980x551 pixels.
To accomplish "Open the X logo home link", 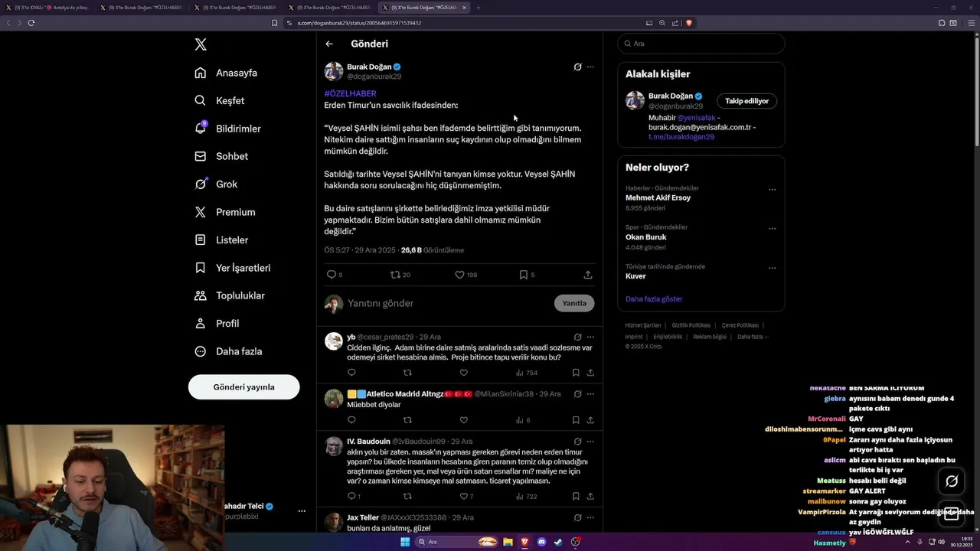I will (x=201, y=44).
